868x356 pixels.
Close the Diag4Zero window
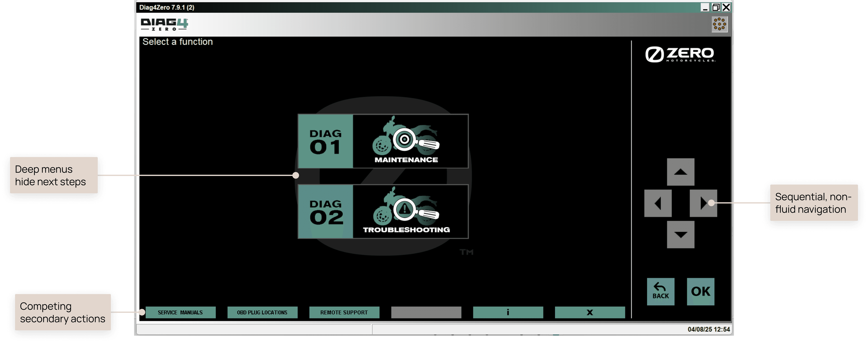726,7
